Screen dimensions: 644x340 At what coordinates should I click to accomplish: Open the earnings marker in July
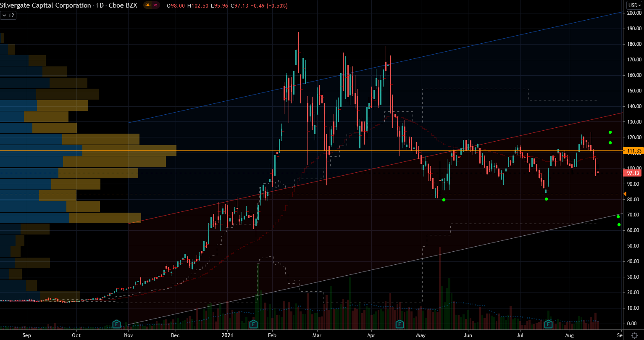coord(548,324)
